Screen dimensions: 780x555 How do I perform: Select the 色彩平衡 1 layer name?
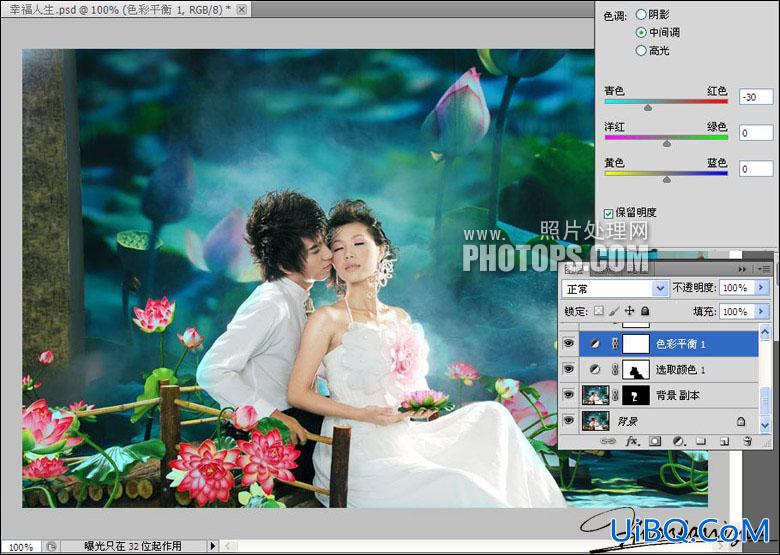point(681,344)
